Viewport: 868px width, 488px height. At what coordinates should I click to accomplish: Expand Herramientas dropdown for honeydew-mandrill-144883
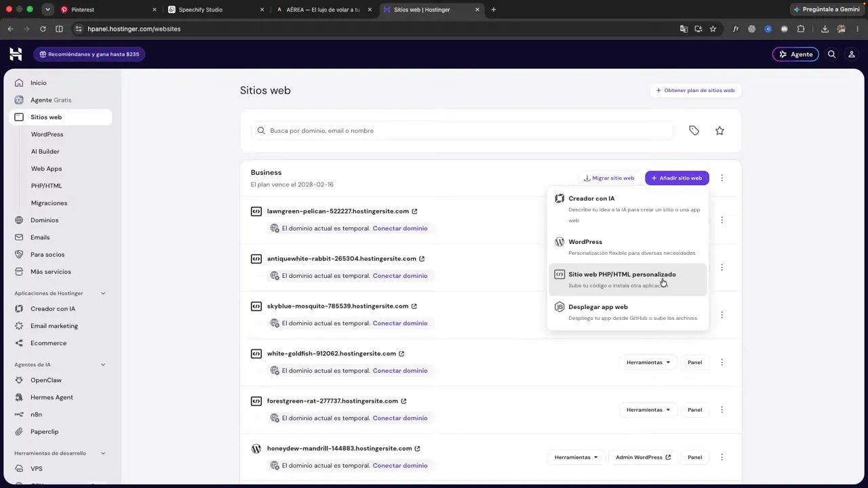coord(576,457)
